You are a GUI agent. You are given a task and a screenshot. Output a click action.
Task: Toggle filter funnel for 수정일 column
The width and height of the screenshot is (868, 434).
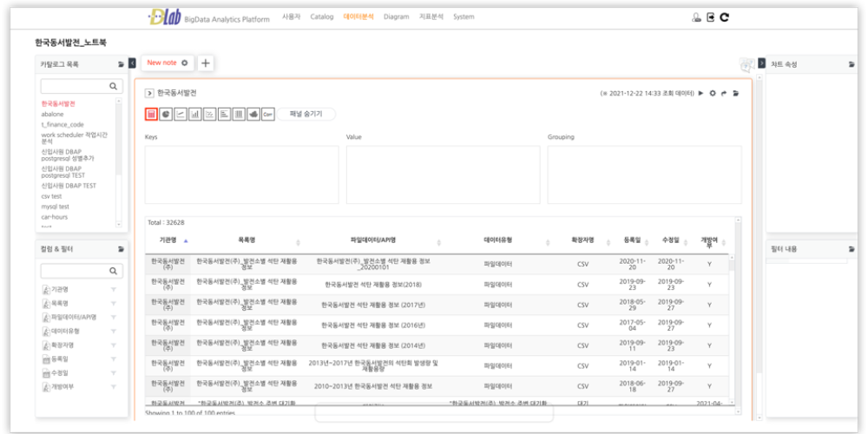pyautogui.click(x=114, y=372)
